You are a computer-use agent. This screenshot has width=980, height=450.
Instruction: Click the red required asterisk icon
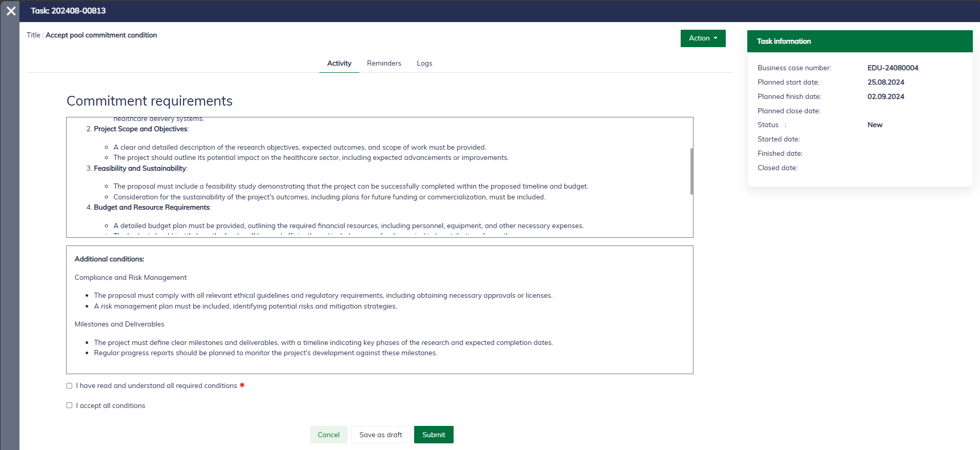(x=242, y=385)
